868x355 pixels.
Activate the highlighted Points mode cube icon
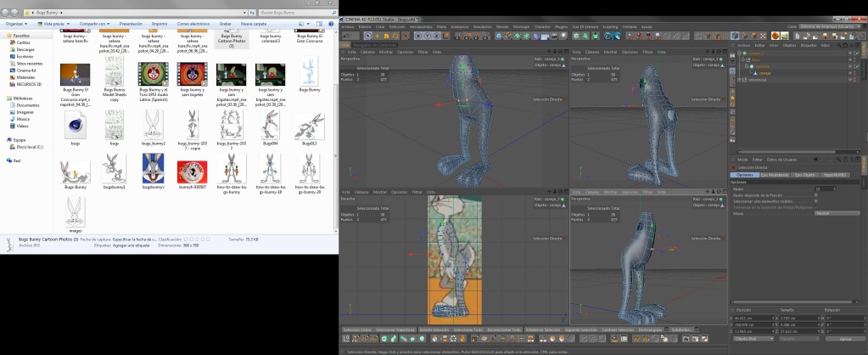[x=735, y=36]
